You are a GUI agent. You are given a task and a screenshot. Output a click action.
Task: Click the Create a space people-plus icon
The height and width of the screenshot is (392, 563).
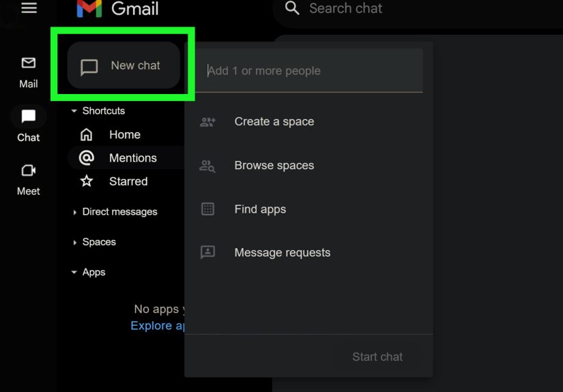tap(207, 122)
